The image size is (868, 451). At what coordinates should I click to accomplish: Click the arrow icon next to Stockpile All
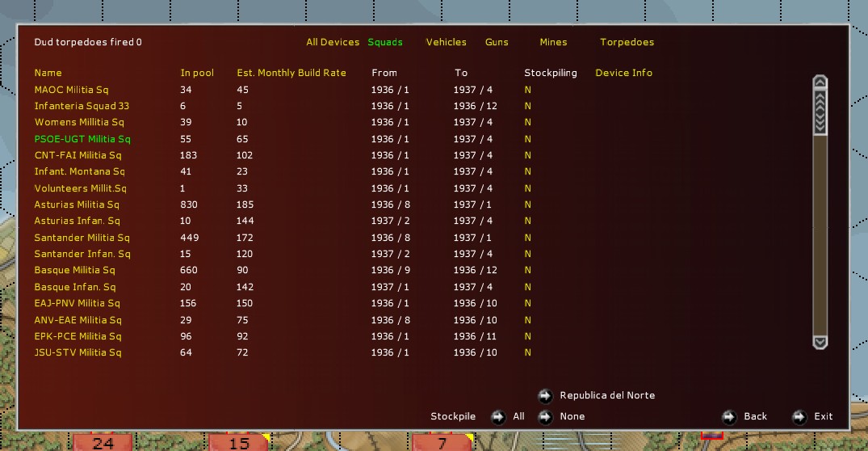(x=498, y=416)
